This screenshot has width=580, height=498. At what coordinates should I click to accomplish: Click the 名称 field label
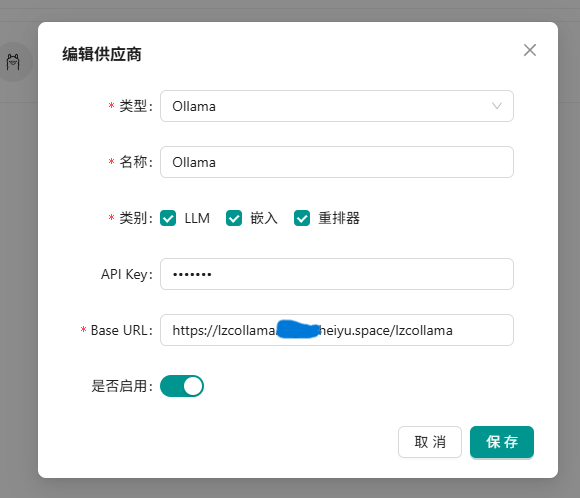pyautogui.click(x=135, y=162)
